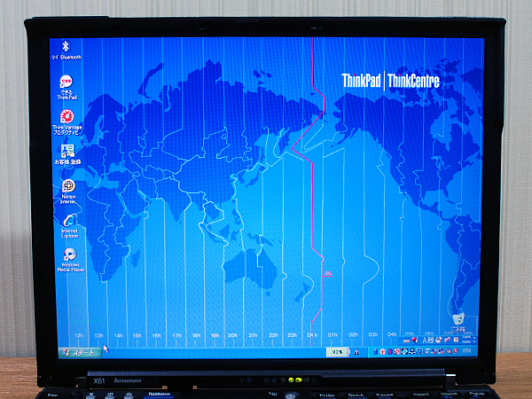This screenshot has width=532, height=399.
Task: Open the できる ThinkPad desktop shortcut
Action: click(66, 87)
